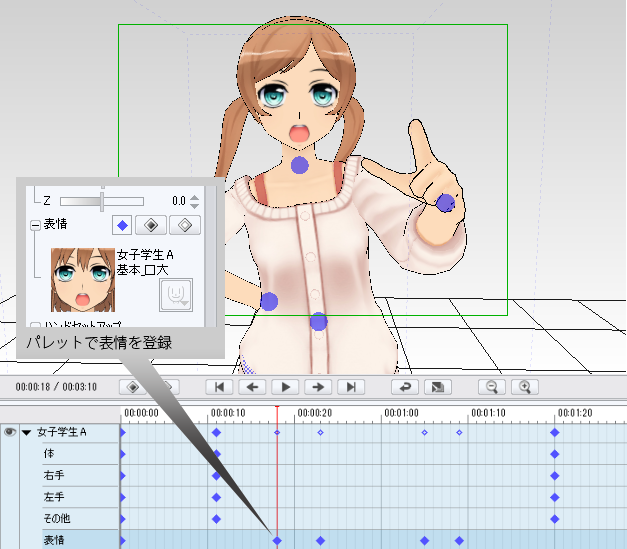Zoom out the timeline

pyautogui.click(x=492, y=387)
